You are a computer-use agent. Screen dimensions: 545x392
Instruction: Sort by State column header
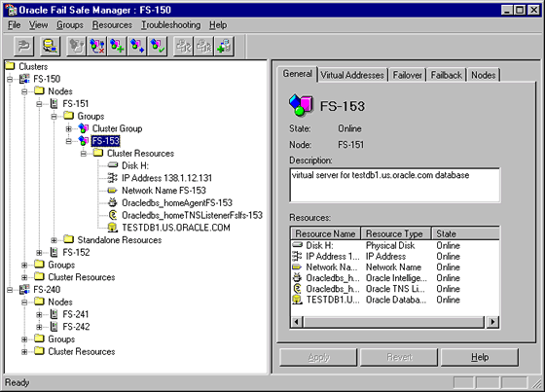(465, 233)
